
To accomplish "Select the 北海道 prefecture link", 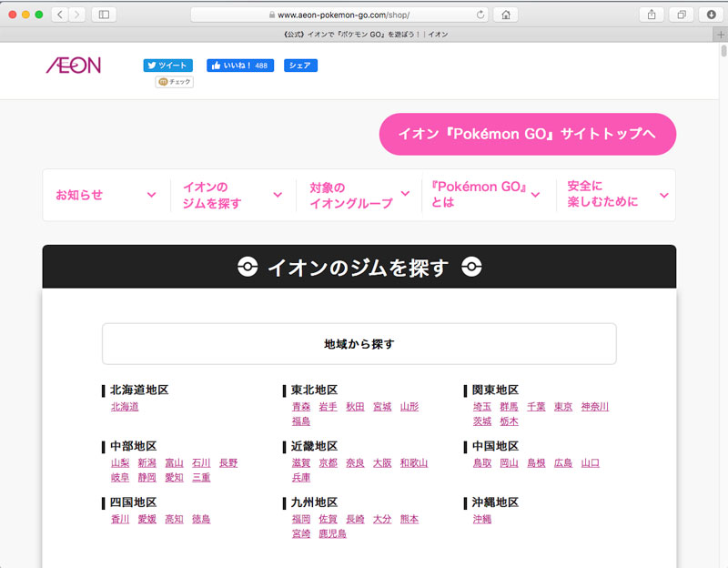I will click(x=125, y=407).
